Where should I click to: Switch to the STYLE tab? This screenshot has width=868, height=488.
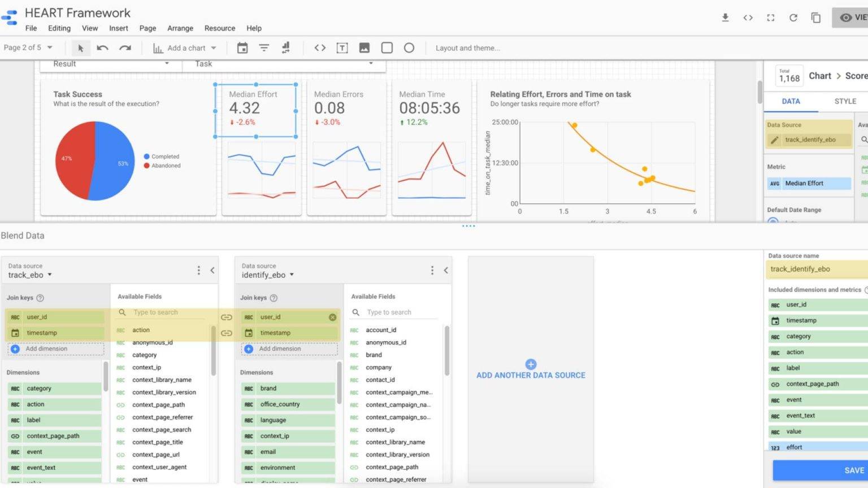point(845,101)
